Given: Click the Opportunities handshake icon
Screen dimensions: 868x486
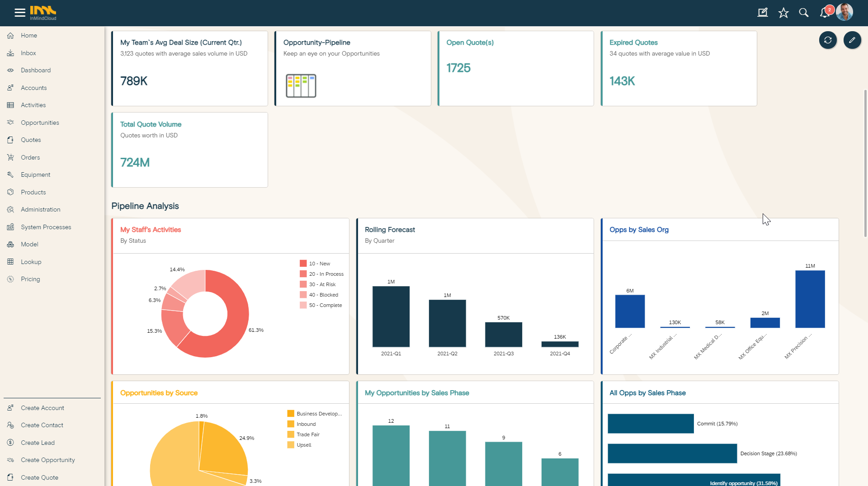Looking at the screenshot, I should click(x=10, y=123).
